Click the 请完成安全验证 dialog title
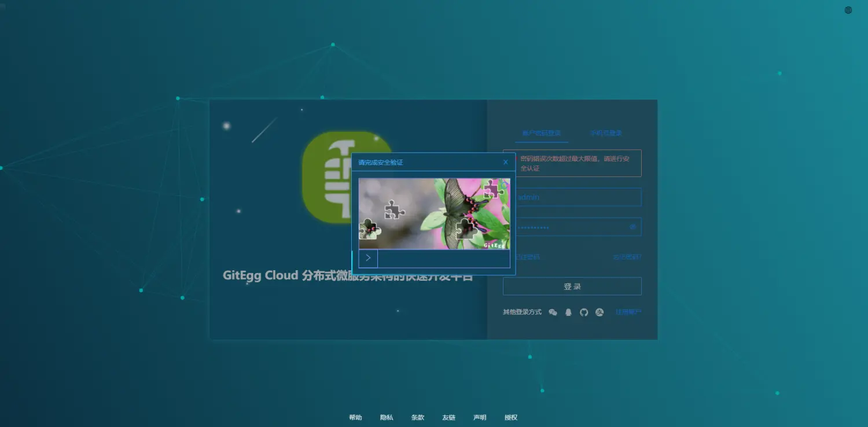Image resolution: width=868 pixels, height=427 pixels. (x=381, y=163)
